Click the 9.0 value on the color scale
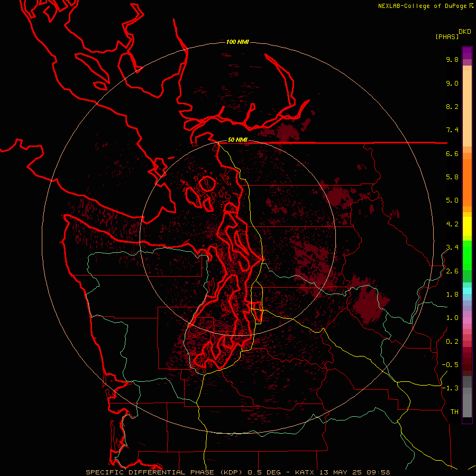Image resolution: width=476 pixels, height=476 pixels. point(452,83)
